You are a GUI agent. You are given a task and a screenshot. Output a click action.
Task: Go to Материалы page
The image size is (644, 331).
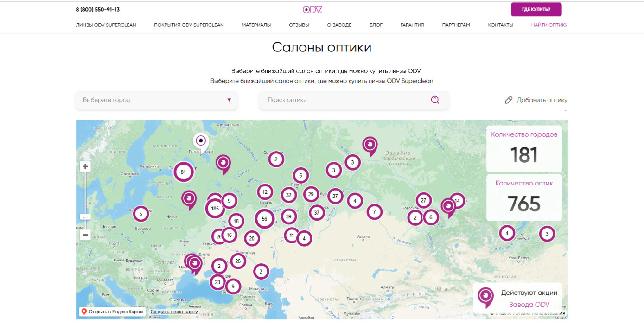pyautogui.click(x=256, y=25)
